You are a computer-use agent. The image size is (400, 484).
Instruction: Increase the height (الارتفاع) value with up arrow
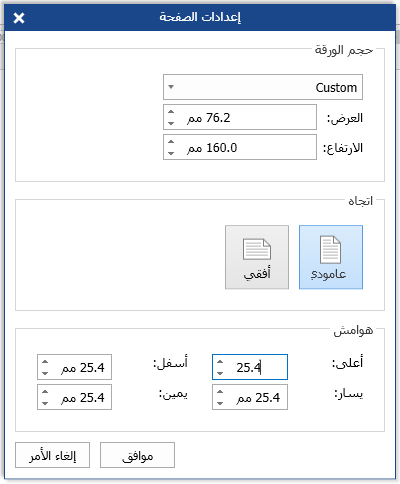(x=171, y=142)
